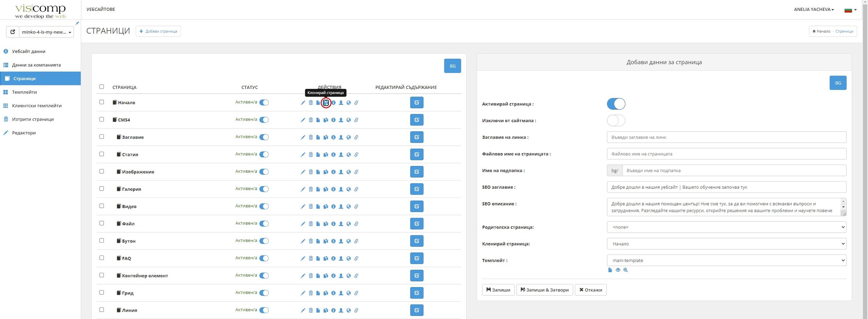Delete the Статия page via trash icon
The image size is (868, 319).
tap(311, 155)
